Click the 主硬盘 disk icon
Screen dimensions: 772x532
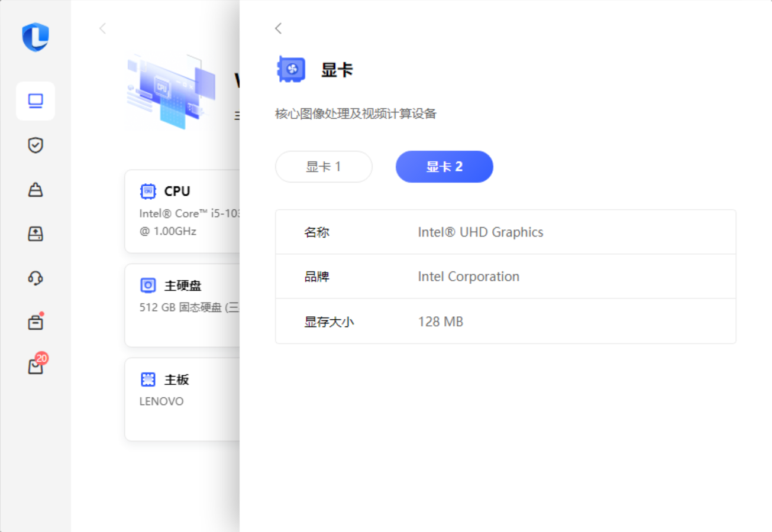pyautogui.click(x=148, y=286)
